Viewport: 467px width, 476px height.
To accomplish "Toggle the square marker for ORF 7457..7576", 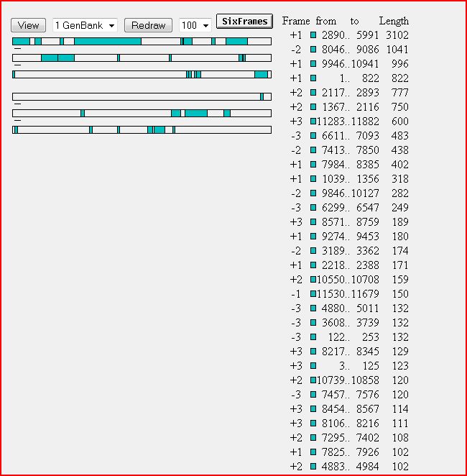I will (x=313, y=395).
